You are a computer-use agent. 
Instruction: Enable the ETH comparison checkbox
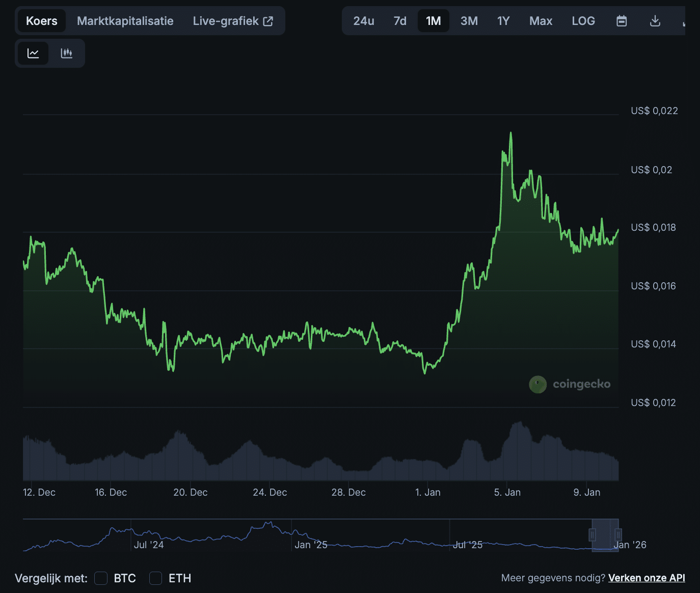click(x=155, y=578)
